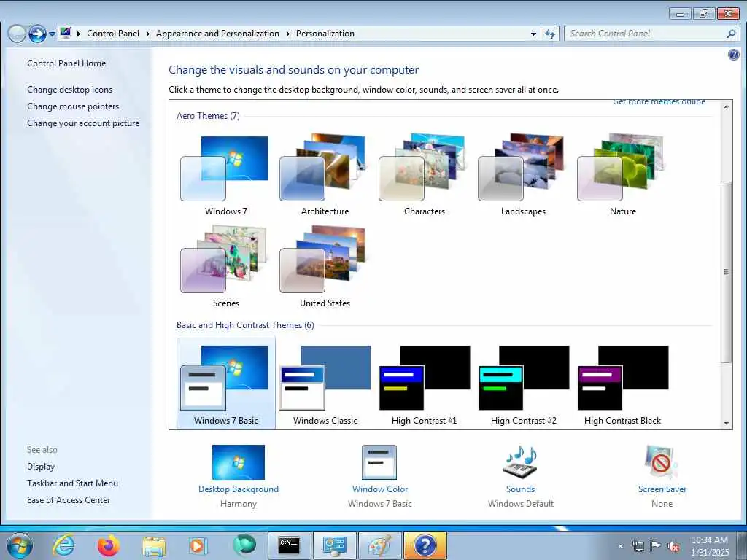Click the taskbar clock showing 10:34 AM
The width and height of the screenshot is (747, 560).
click(710, 545)
